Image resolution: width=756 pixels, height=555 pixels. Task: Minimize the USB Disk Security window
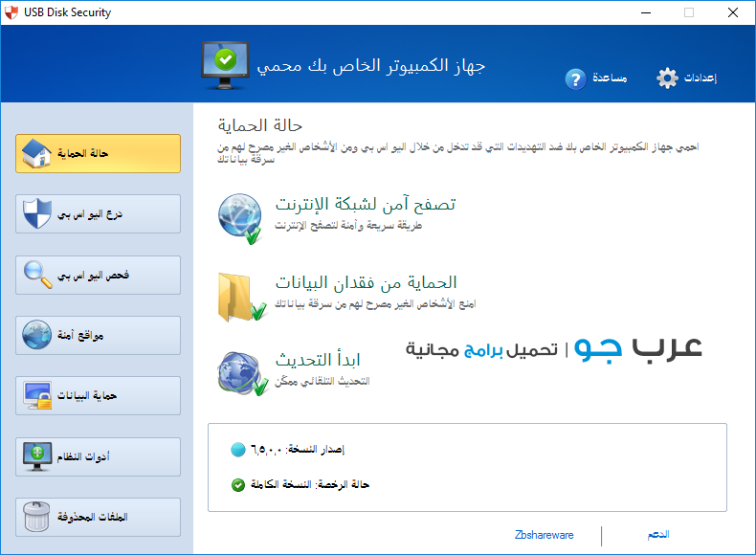coord(646,12)
